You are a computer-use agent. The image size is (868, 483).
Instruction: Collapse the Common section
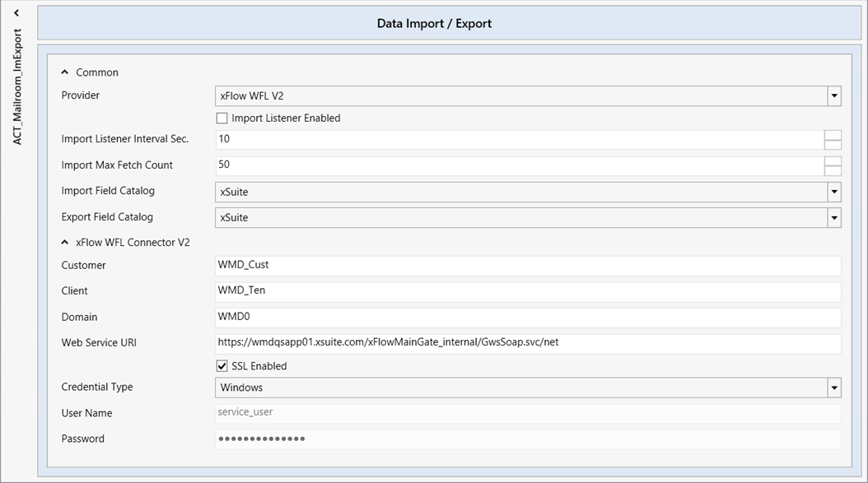[x=64, y=72]
